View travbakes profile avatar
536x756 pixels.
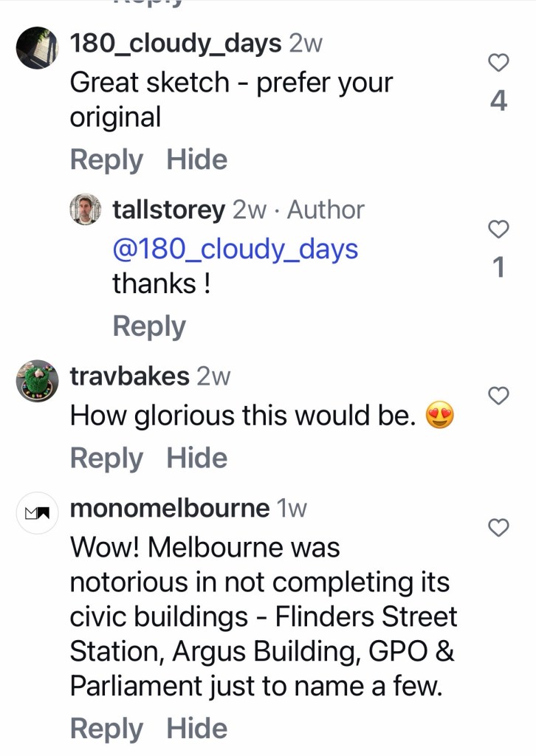(x=38, y=381)
